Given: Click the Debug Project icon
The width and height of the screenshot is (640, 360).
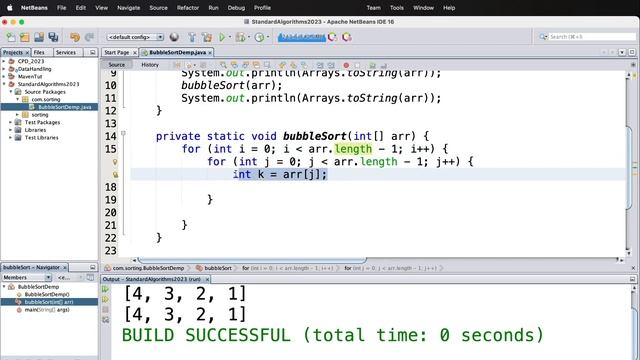Looking at the screenshot, I should coord(240,37).
